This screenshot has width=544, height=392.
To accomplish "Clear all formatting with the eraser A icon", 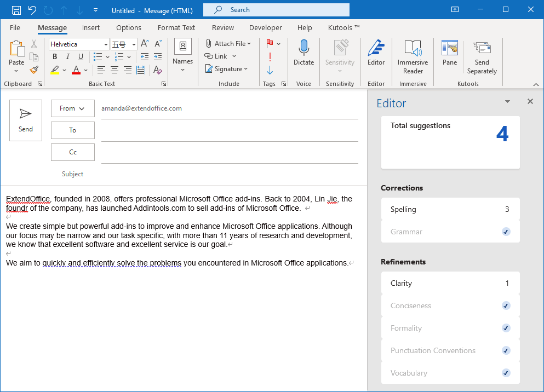I will point(158,70).
